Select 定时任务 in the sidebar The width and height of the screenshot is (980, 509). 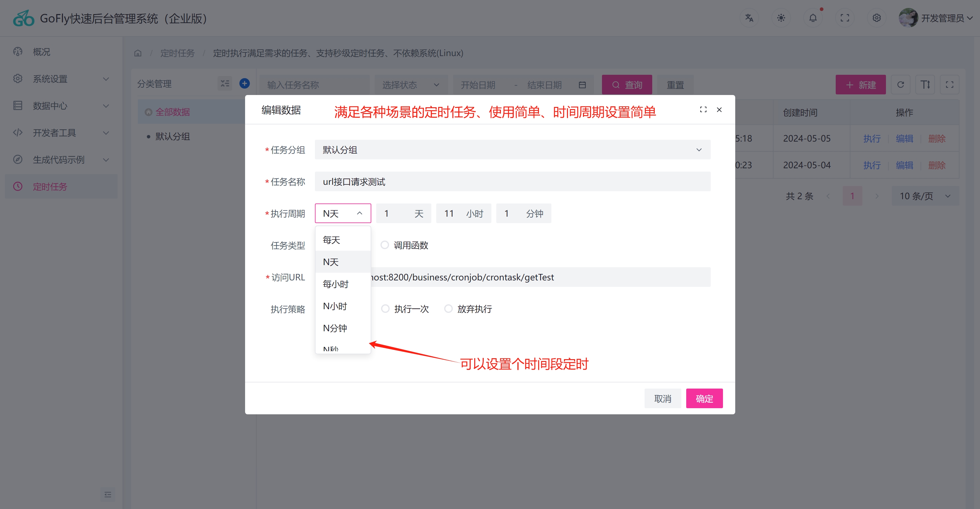pyautogui.click(x=61, y=186)
